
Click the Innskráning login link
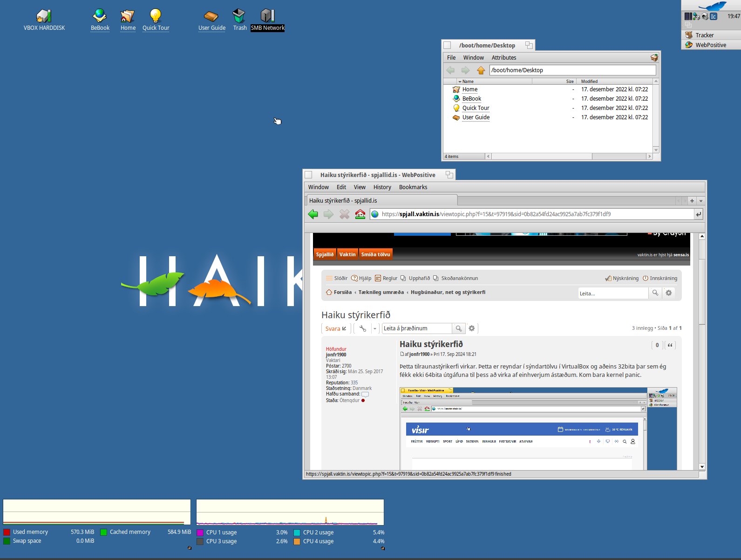pos(663,279)
